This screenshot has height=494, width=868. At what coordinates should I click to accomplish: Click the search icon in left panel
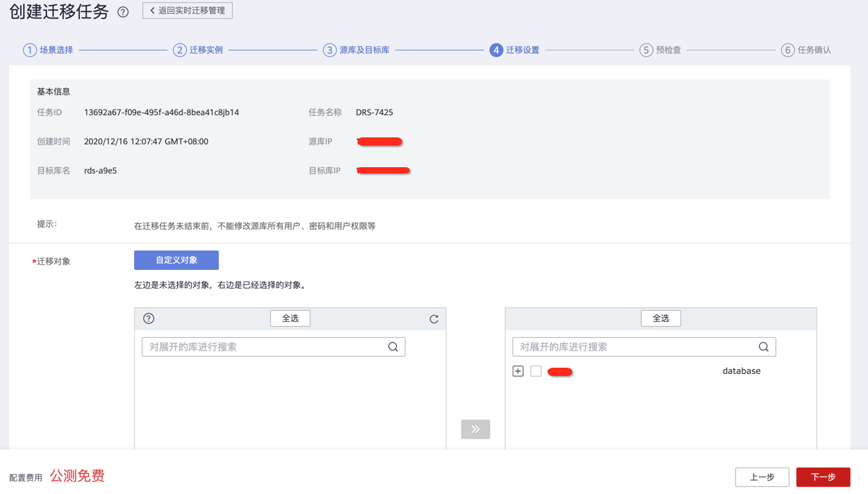[393, 347]
